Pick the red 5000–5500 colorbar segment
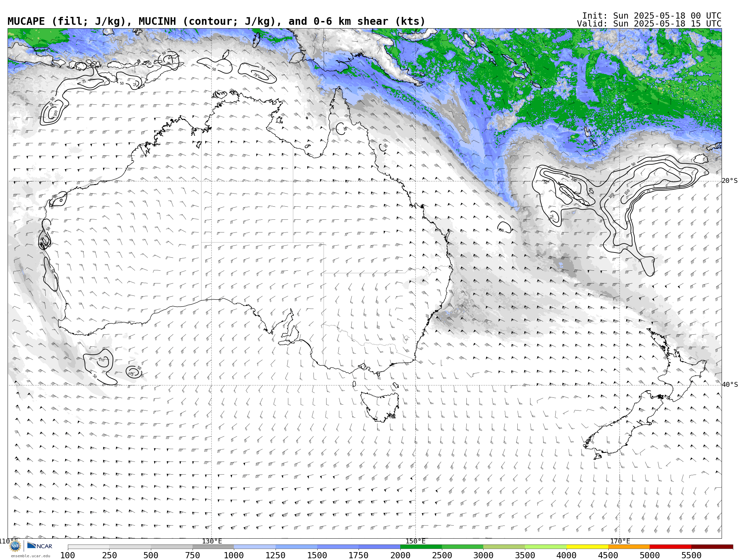The width and height of the screenshot is (744, 560). click(670, 547)
